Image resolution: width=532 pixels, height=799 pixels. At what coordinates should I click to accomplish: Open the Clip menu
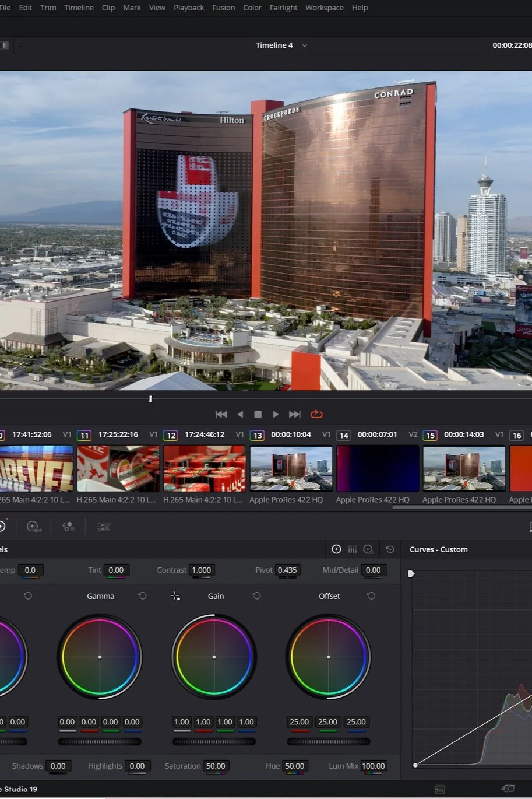(x=108, y=8)
